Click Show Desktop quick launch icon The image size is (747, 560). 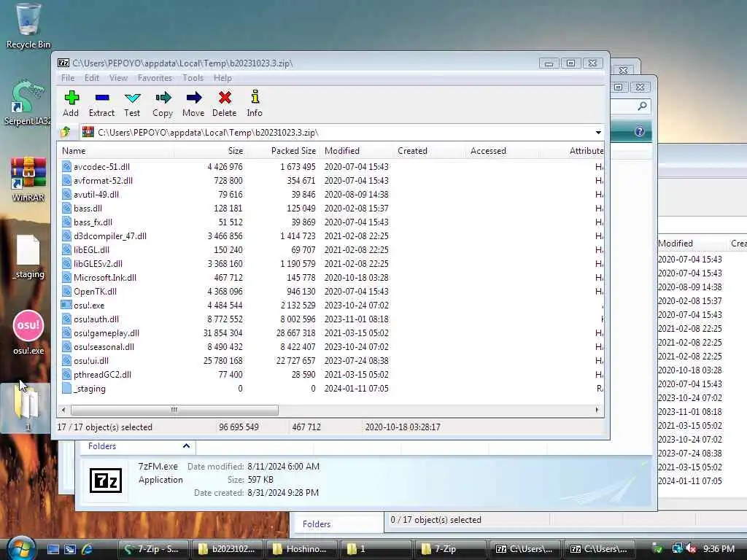[53, 549]
